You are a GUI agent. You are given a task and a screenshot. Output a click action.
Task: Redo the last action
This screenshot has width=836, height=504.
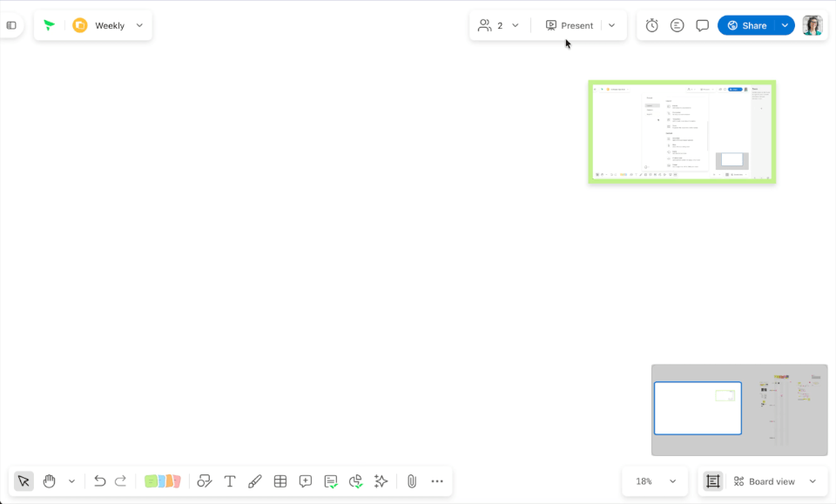point(120,481)
